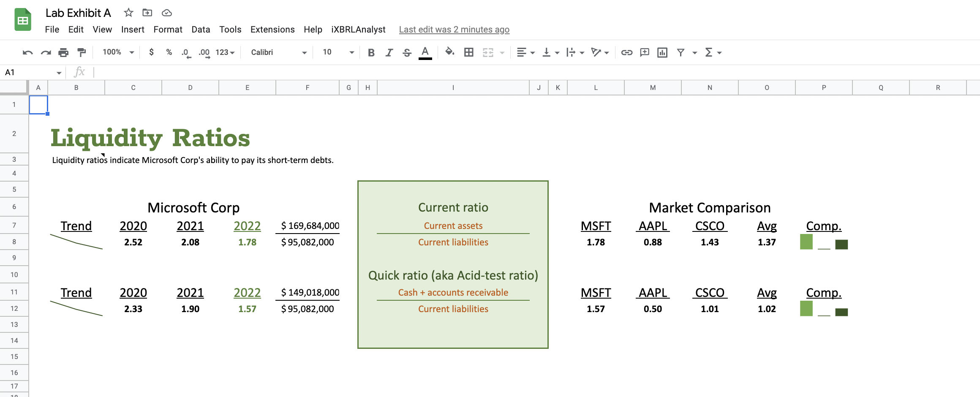
Task: Open the 'Last edit was 2 minutes ago' link
Action: click(x=454, y=29)
